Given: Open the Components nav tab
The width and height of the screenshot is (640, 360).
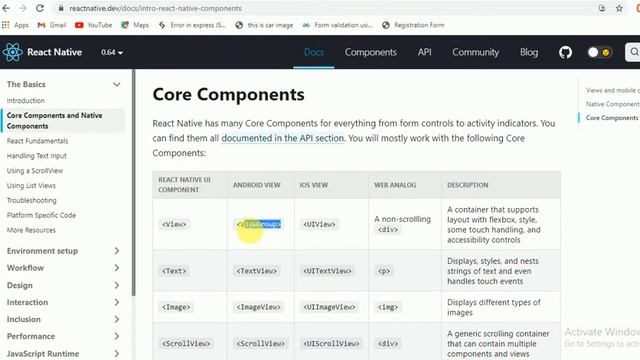Looking at the screenshot, I should (x=371, y=52).
